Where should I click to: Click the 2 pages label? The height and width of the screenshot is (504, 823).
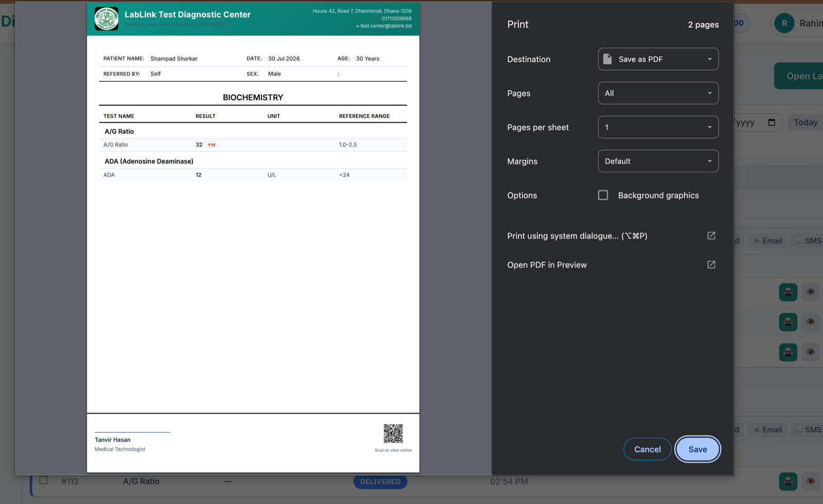pos(703,25)
